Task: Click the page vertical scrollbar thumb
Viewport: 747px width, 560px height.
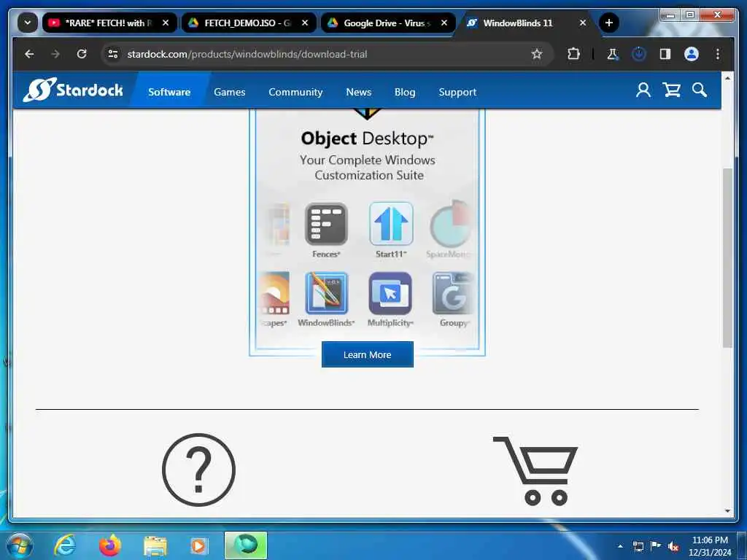Action: pyautogui.click(x=727, y=257)
